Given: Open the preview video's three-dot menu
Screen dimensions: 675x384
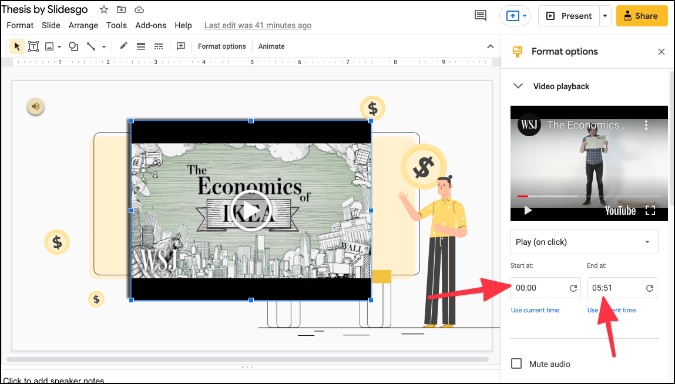Looking at the screenshot, I should click(x=646, y=125).
